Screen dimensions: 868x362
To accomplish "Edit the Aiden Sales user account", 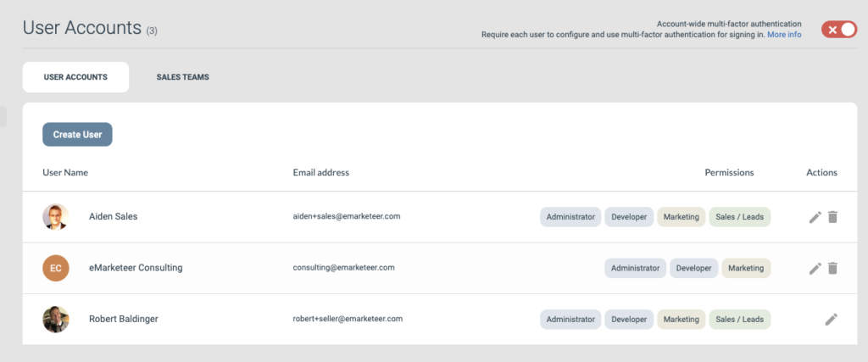I will tap(815, 217).
